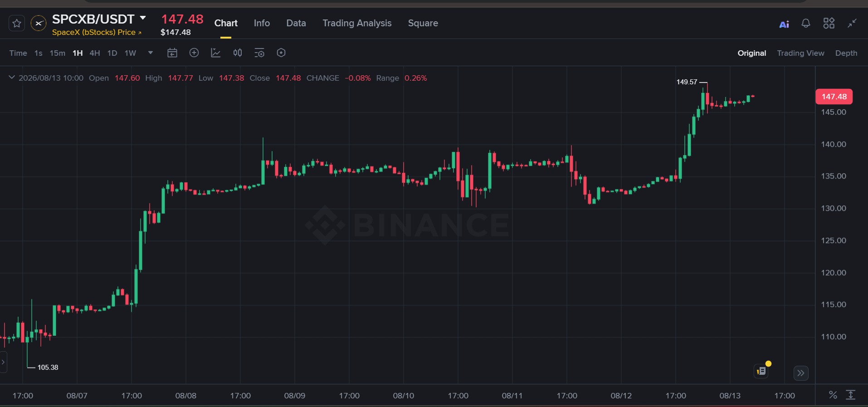The image size is (868, 407).
Task: Click the Low value 147.38
Action: [231, 78]
